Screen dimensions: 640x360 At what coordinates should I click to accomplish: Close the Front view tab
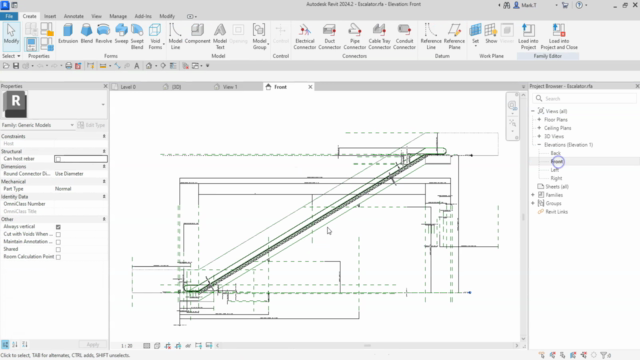point(310,87)
